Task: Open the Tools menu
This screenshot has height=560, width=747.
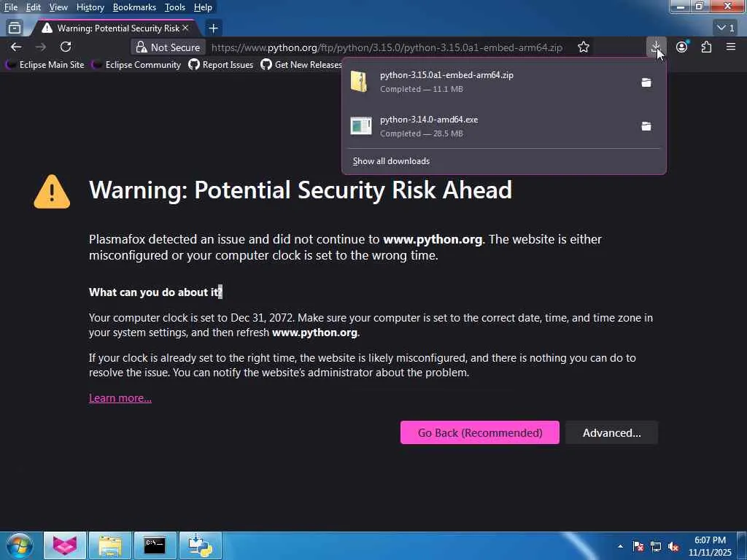Action: coord(175,7)
